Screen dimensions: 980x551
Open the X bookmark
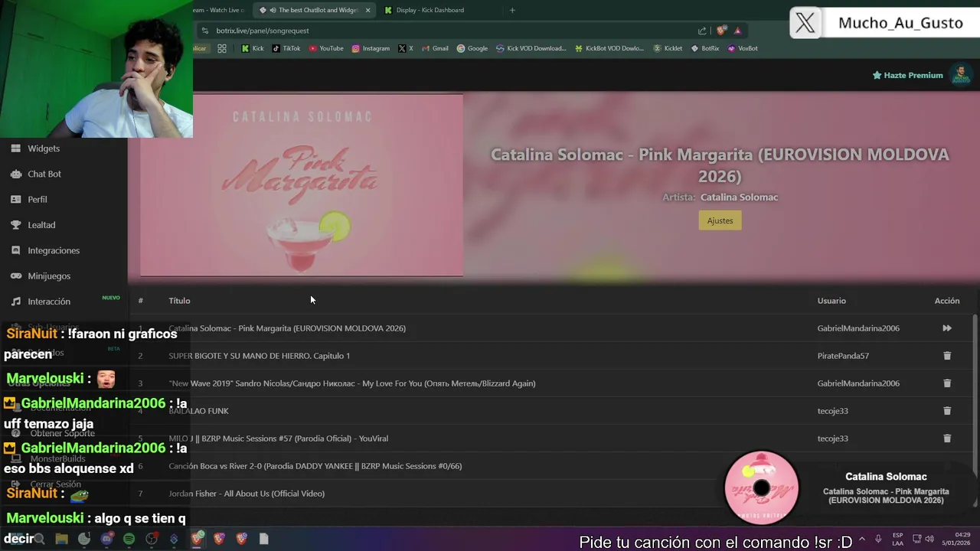[406, 48]
